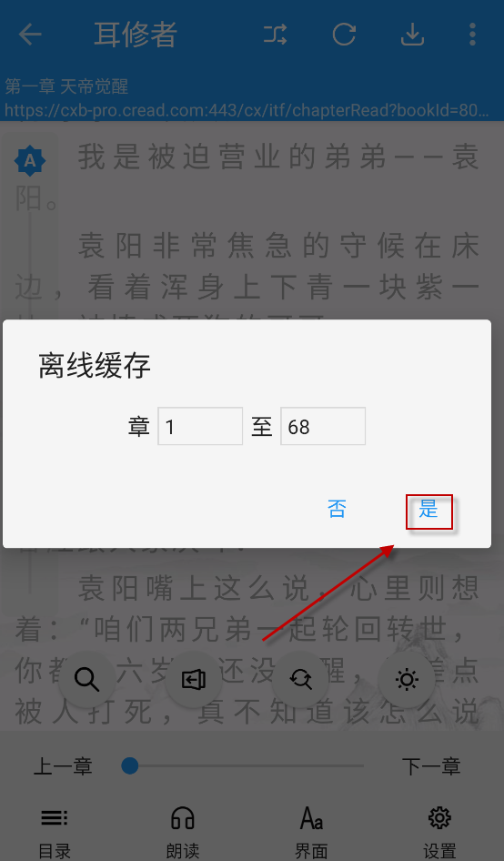Select the start chapter field showing 1
504x861 pixels.
(200, 426)
